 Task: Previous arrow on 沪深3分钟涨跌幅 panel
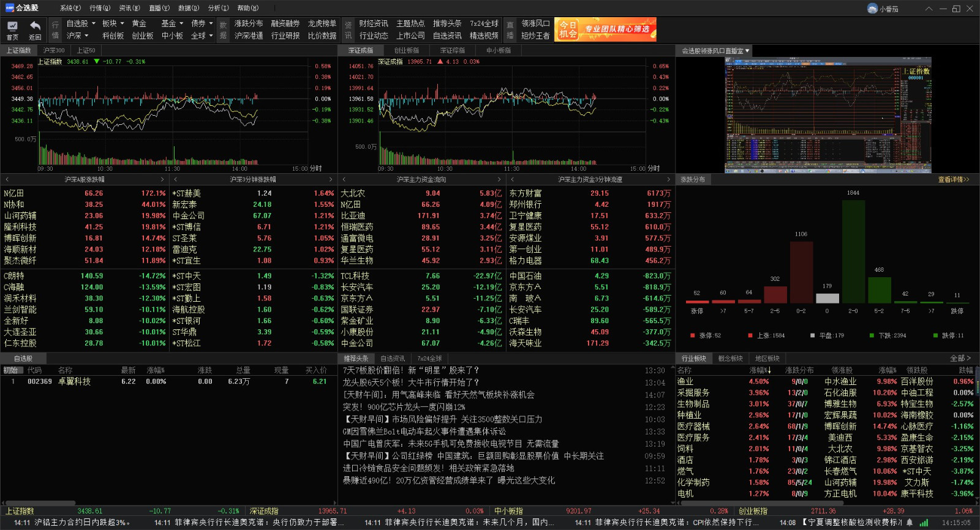coord(176,179)
